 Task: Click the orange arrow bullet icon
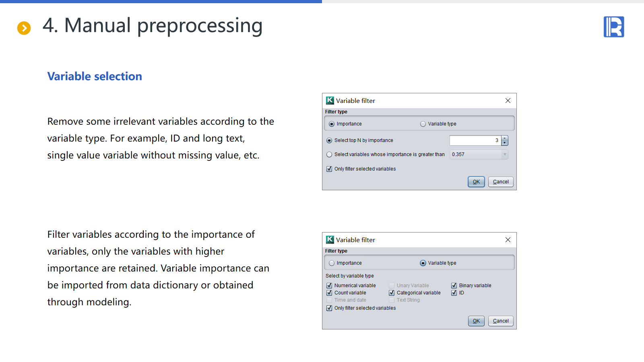click(24, 28)
